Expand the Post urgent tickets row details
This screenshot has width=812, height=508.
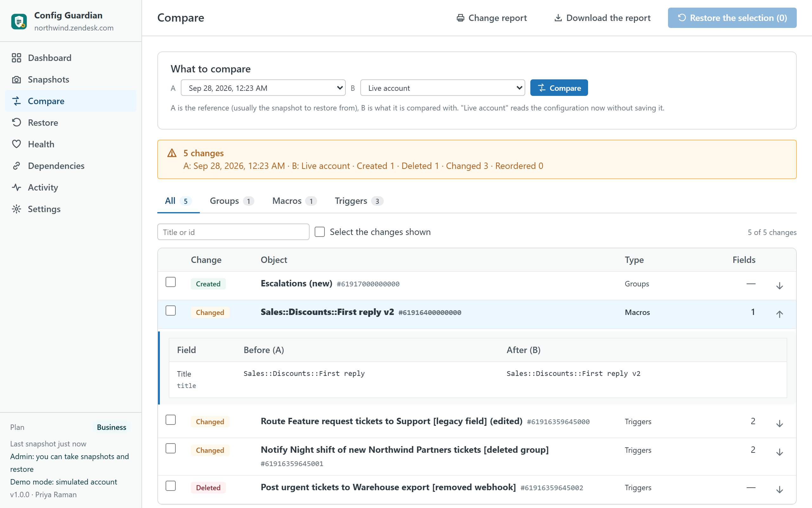coord(779,490)
